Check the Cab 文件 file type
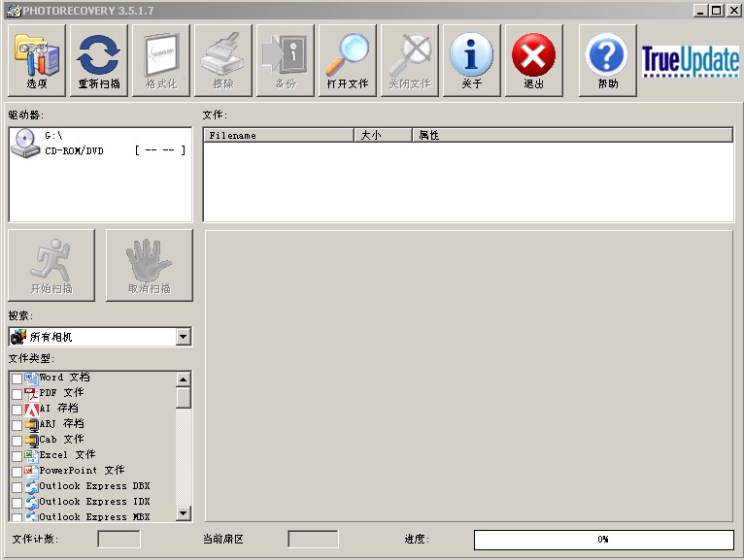 [17, 441]
